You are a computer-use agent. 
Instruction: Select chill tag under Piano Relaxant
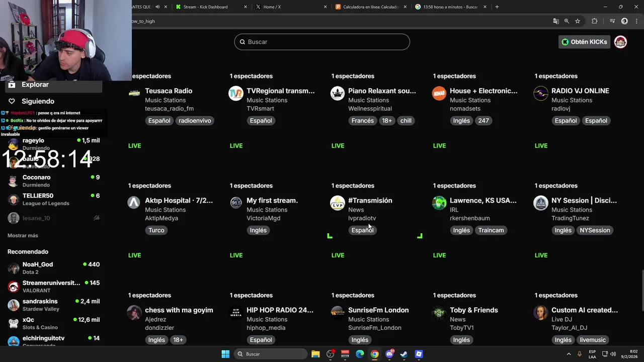pos(406,120)
